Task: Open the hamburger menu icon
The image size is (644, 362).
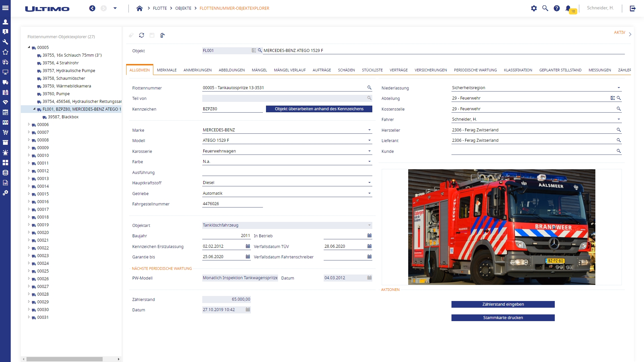Action: pos(5,8)
